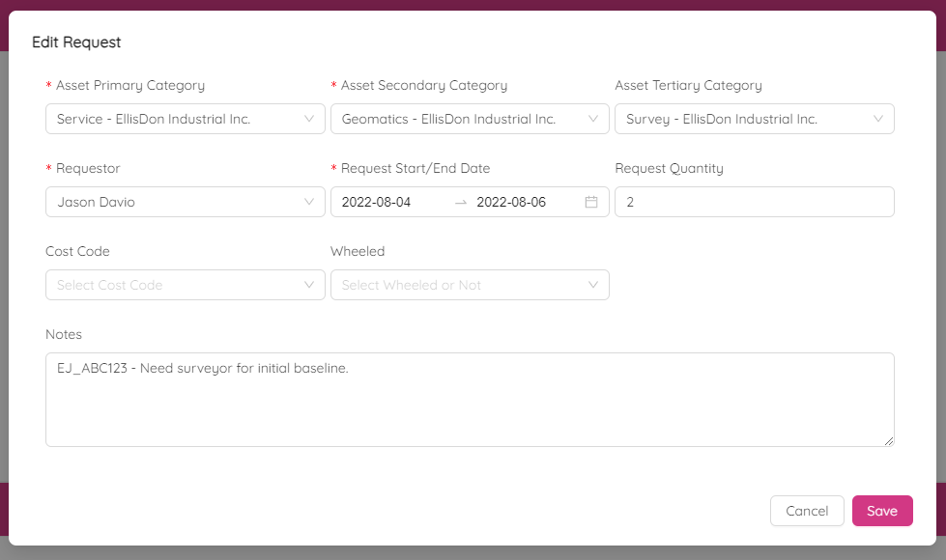Open the Select Wheeled or Not dropdown
This screenshot has width=946, height=560.
point(459,285)
